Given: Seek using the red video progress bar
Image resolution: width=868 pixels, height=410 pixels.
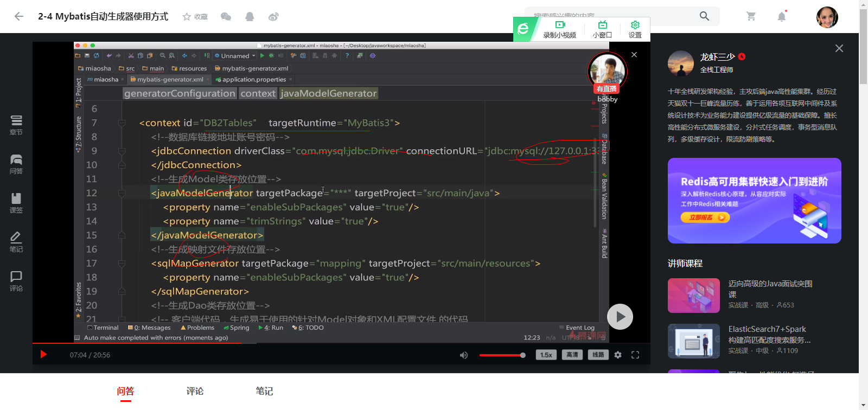Looking at the screenshot, I should [x=341, y=343].
